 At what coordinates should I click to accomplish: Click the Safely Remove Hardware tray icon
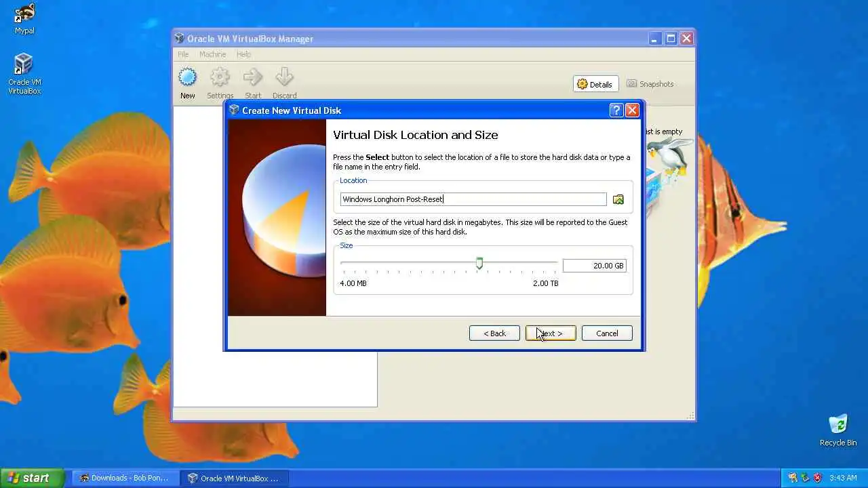[x=805, y=478]
